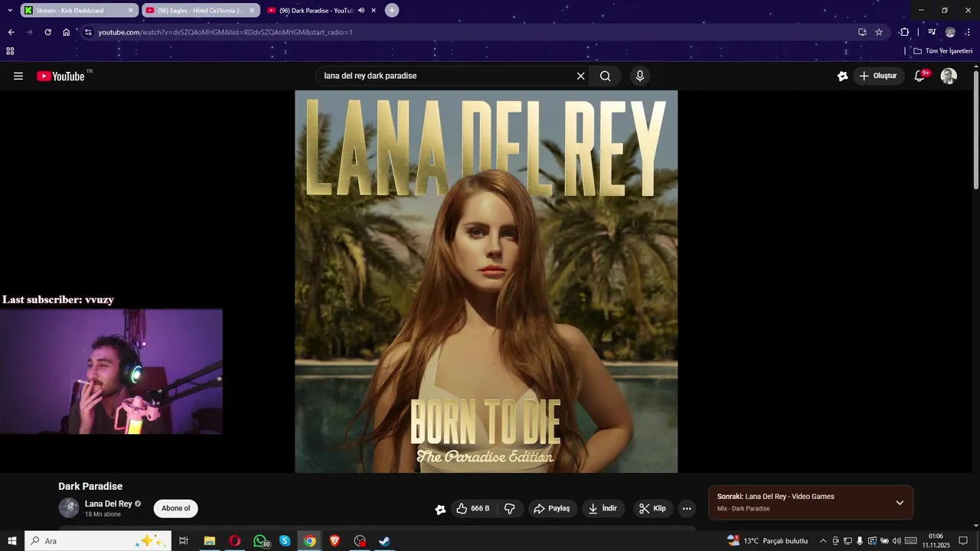The height and width of the screenshot is (551, 980).
Task: Click the magnifier search button
Action: point(606,76)
